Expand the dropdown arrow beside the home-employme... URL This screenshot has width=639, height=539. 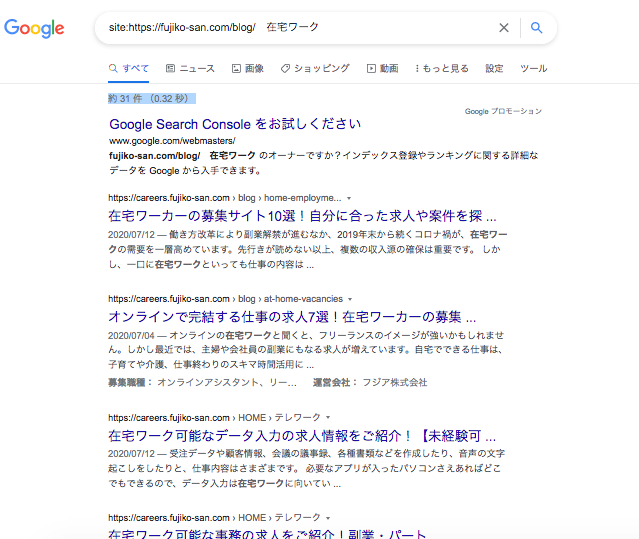coord(349,198)
